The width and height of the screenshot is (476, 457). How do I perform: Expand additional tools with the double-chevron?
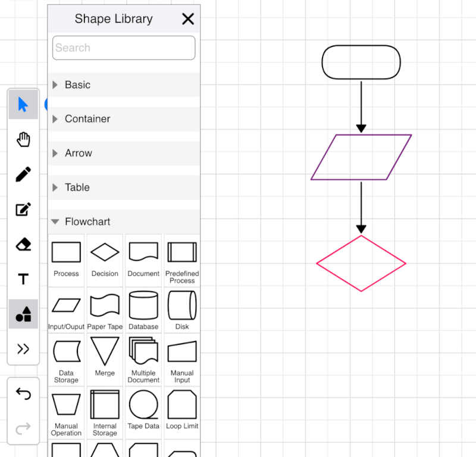[23, 349]
